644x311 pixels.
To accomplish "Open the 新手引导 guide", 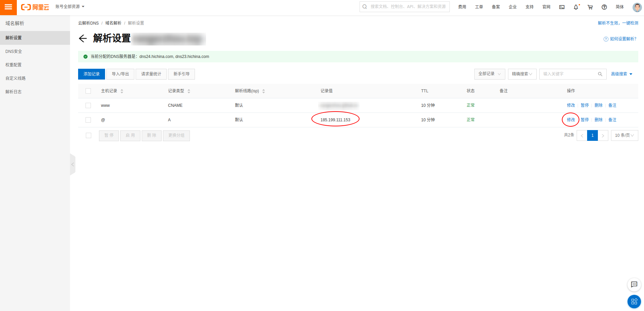I will (x=181, y=74).
